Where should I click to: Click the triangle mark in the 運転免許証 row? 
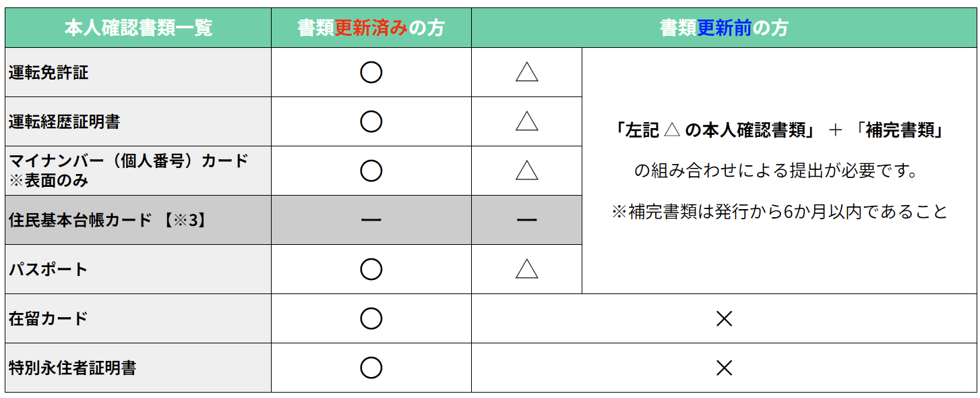click(526, 73)
